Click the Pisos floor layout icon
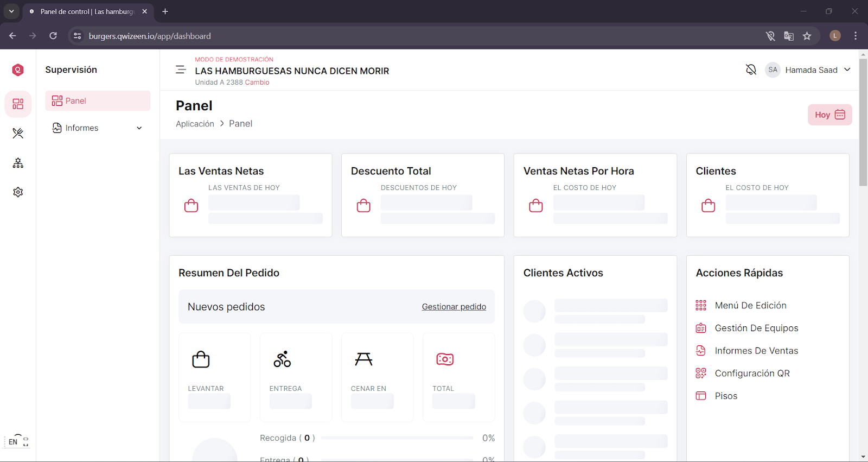The width and height of the screenshot is (868, 462). click(701, 396)
